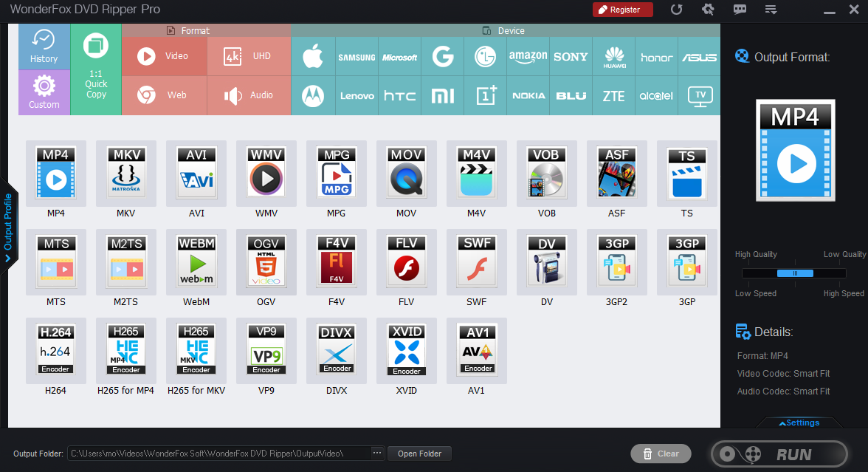Select the TS format icon
868x472 pixels.
point(687,173)
